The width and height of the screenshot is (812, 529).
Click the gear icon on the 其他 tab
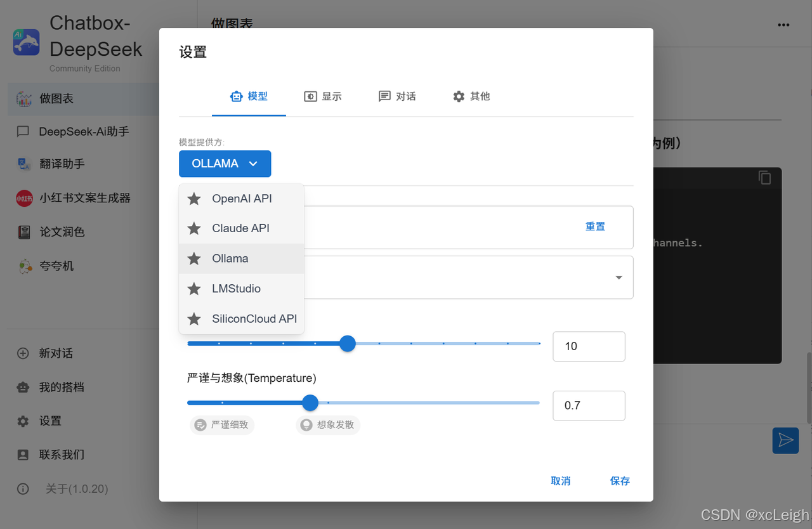tap(459, 96)
